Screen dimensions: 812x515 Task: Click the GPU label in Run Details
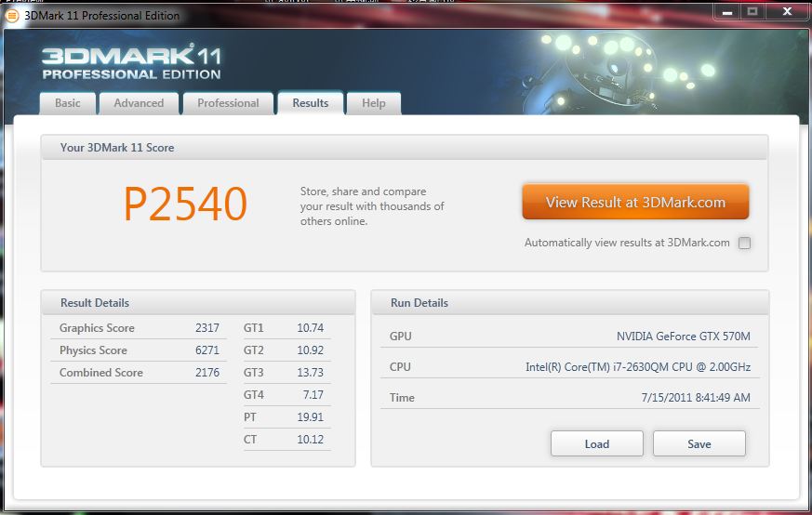(x=400, y=336)
